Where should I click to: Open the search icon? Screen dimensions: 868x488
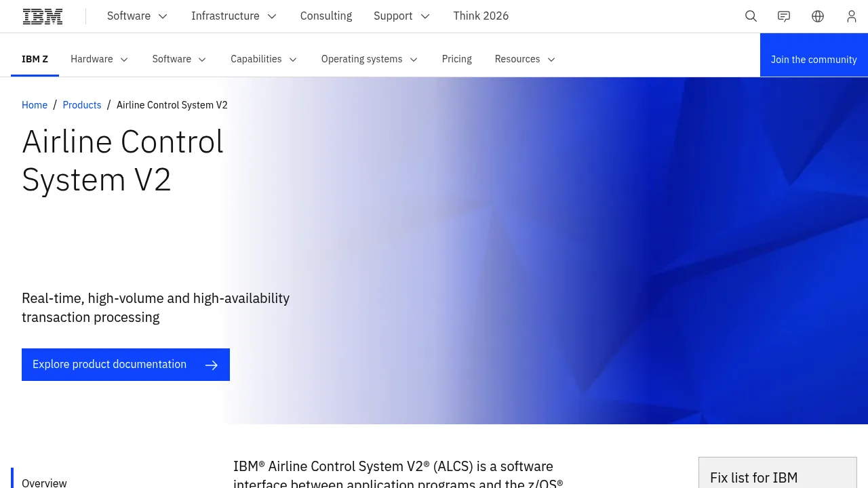coord(751,16)
